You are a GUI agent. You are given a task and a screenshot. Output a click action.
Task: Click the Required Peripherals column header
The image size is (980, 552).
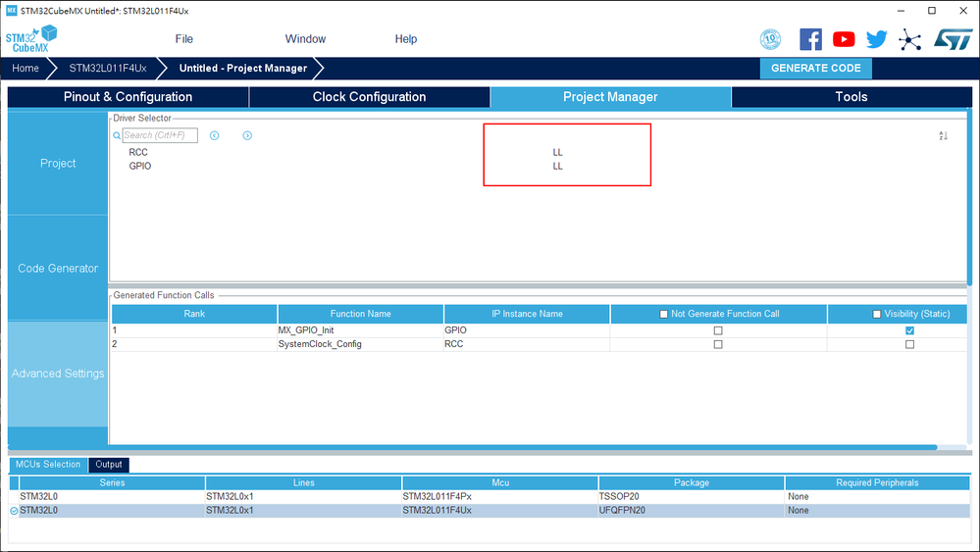point(878,482)
